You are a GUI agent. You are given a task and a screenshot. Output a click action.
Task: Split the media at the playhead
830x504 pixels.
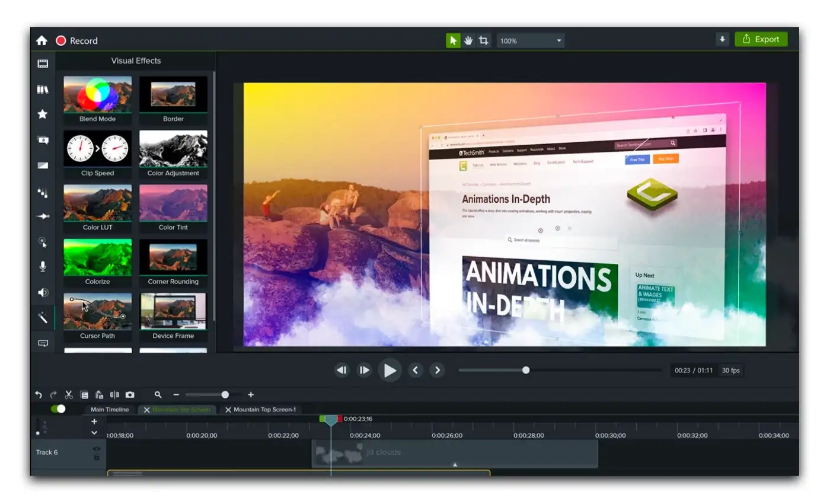[x=115, y=394]
